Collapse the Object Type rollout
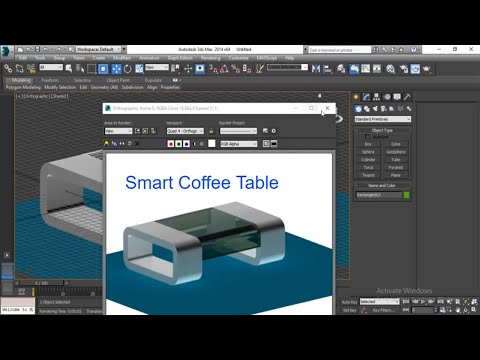 coord(382,130)
